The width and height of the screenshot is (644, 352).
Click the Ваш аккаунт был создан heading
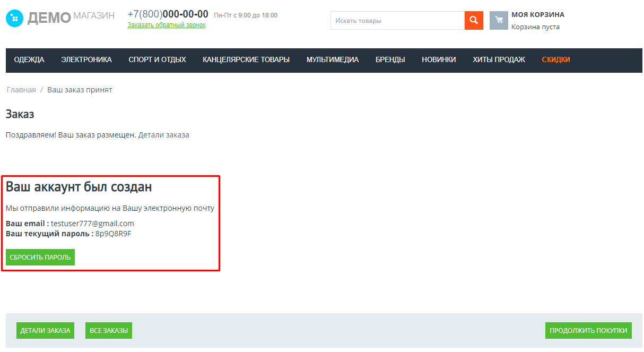[x=79, y=187]
